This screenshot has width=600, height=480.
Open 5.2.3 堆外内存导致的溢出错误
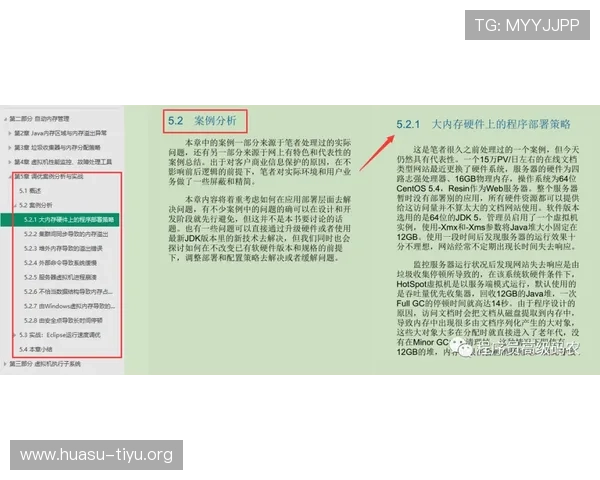(x=63, y=248)
